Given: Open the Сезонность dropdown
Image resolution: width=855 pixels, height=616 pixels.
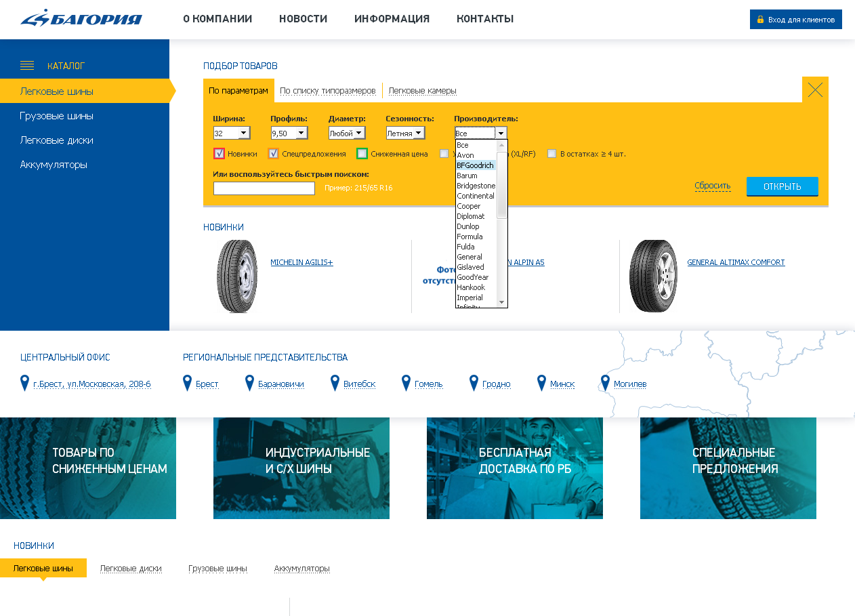Looking at the screenshot, I should pyautogui.click(x=405, y=133).
